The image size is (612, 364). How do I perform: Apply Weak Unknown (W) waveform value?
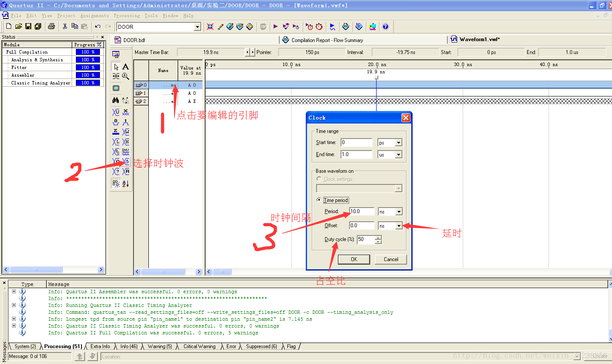click(126, 132)
